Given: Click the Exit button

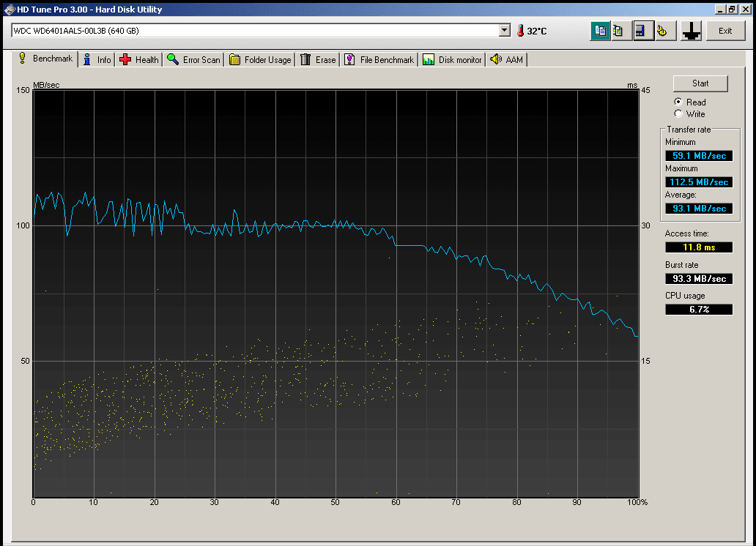Looking at the screenshot, I should click(725, 31).
